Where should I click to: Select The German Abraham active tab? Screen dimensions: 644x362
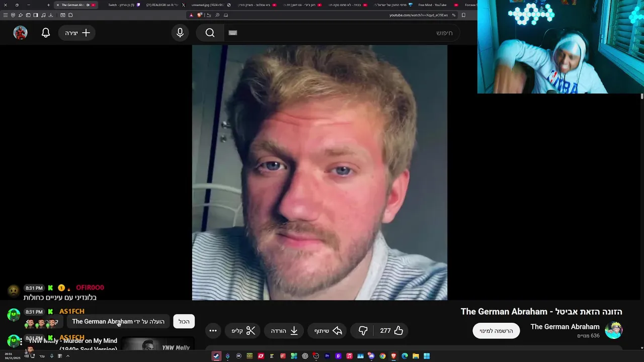pyautogui.click(x=75, y=5)
